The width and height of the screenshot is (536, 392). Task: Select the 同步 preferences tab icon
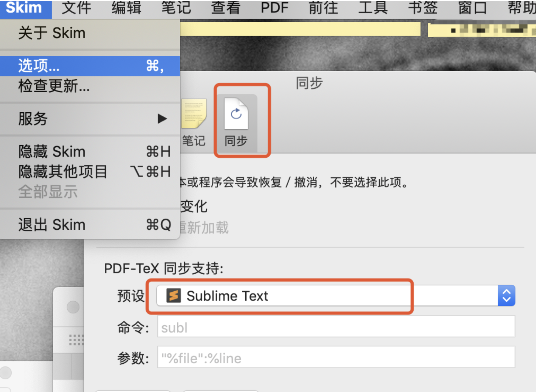pyautogui.click(x=236, y=123)
